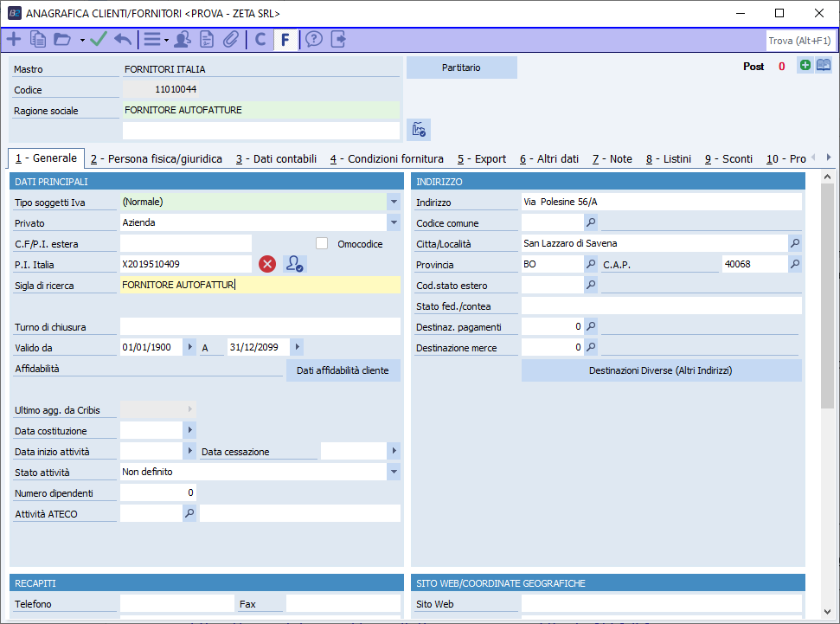
Task: Click the open book icon near Post
Action: click(824, 66)
